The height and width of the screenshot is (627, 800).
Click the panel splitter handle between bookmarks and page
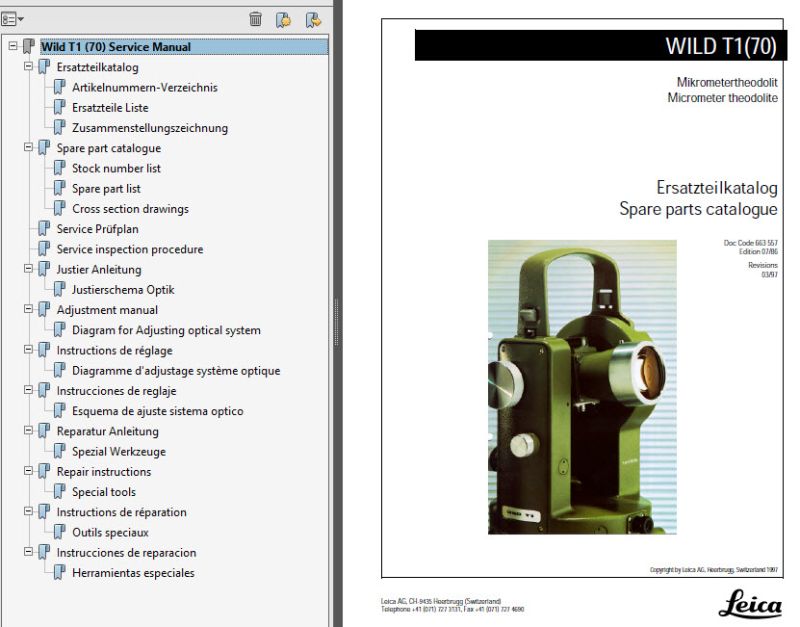point(336,323)
